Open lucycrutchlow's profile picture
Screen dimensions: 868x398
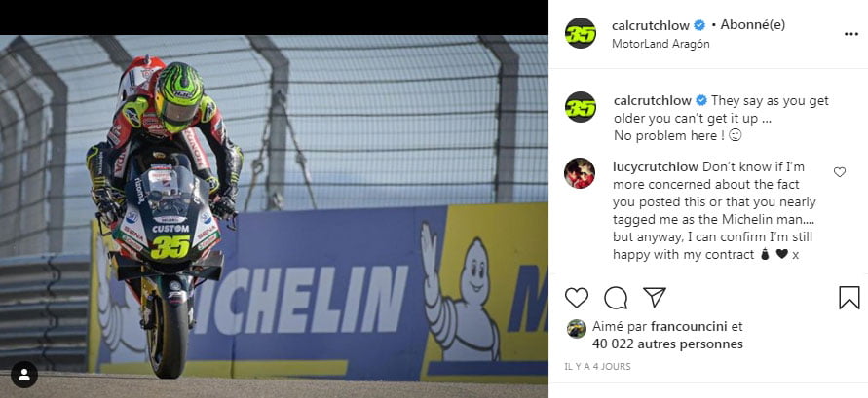(580, 173)
